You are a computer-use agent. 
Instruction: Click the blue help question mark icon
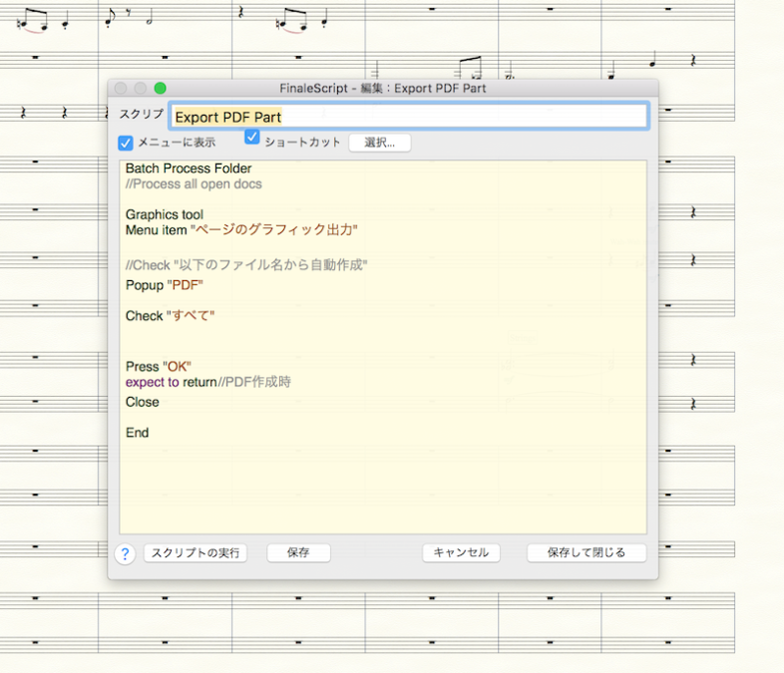click(125, 553)
